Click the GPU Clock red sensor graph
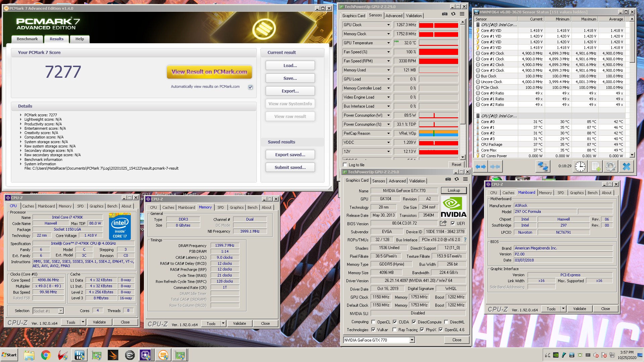This screenshot has height=362, width=644. tap(438, 25)
